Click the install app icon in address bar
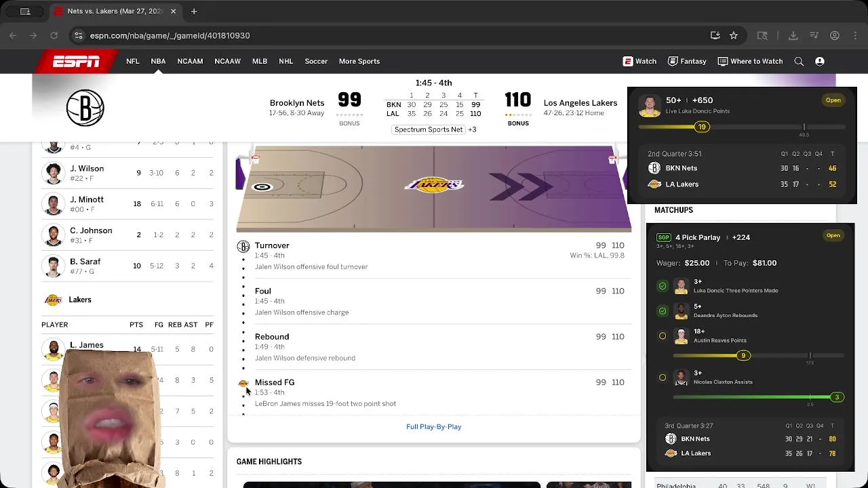 [715, 35]
